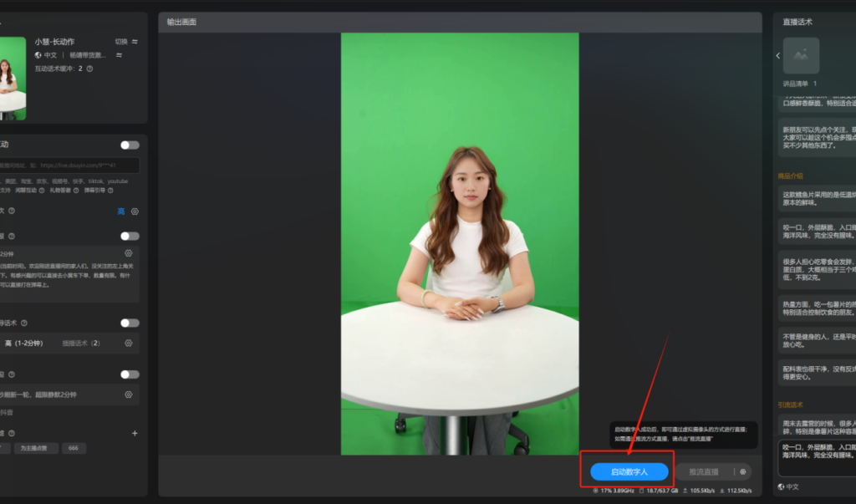Click the greyed 推流直播 button
This screenshot has height=504, width=856.
click(702, 471)
